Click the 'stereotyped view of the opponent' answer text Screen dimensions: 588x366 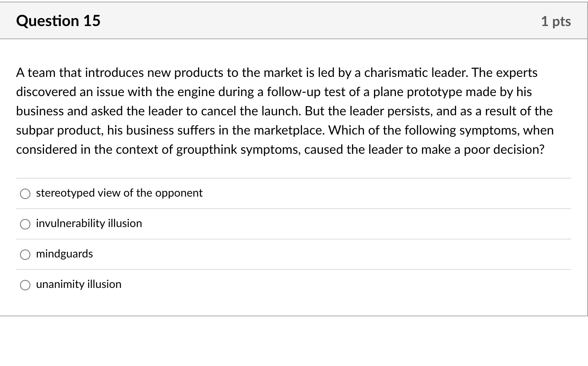tap(119, 193)
